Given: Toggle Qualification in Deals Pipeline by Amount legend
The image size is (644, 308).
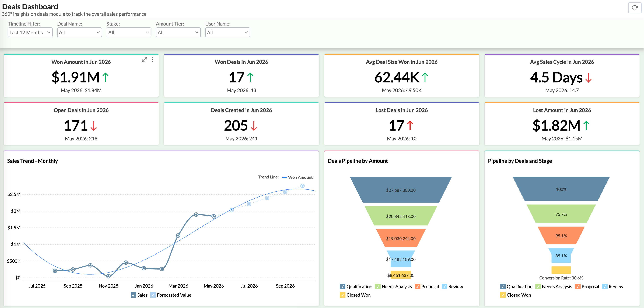Looking at the screenshot, I should click(x=342, y=286).
